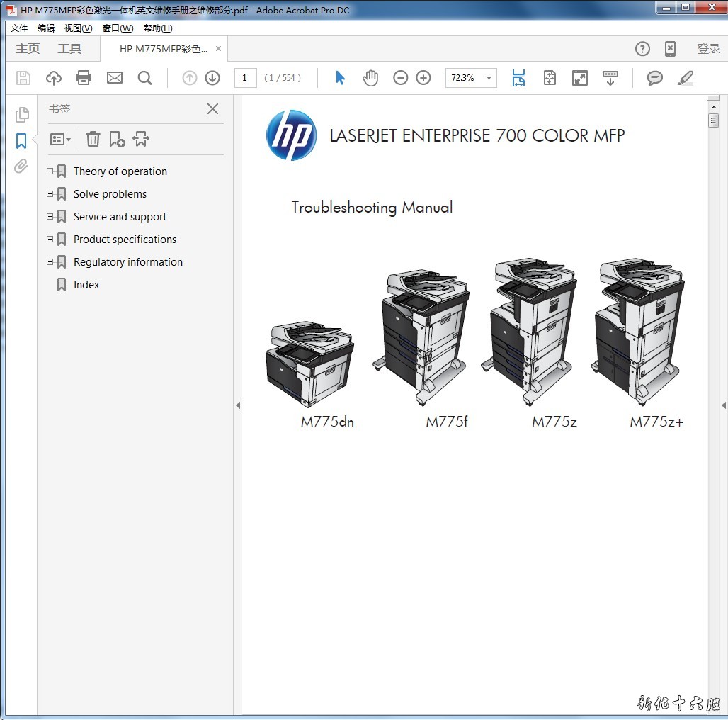Image resolution: width=728 pixels, height=720 pixels.
Task: Collapse the left navigation pane handle
Action: (238, 405)
